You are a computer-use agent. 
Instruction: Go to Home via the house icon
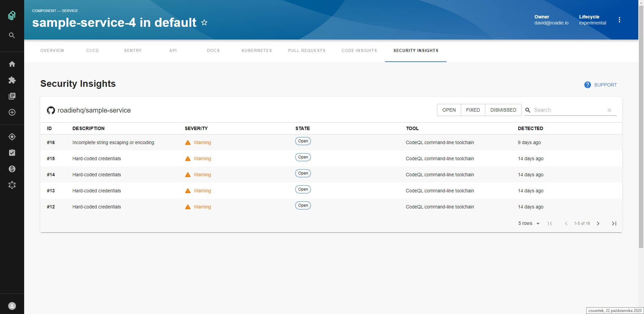[12, 64]
